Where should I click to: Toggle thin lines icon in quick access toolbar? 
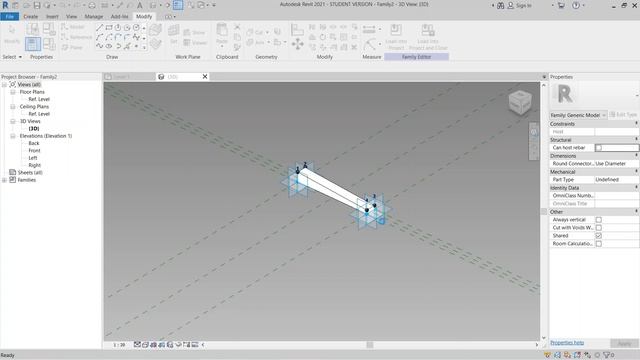pos(178,5)
